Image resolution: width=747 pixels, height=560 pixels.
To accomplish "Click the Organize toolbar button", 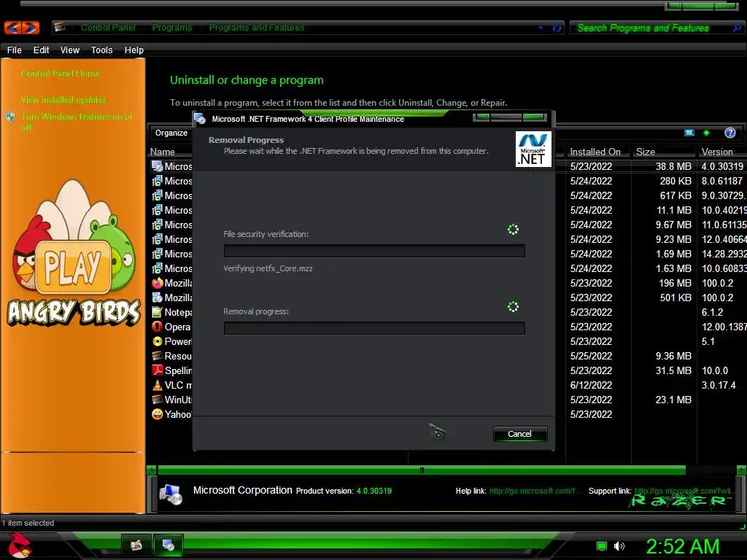I will 171,133.
